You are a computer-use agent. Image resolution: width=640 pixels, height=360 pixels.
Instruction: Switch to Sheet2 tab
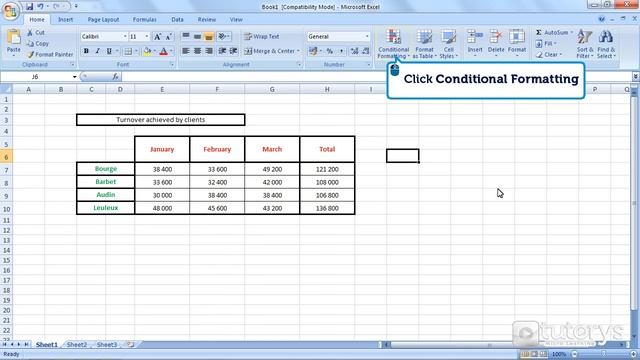point(77,344)
